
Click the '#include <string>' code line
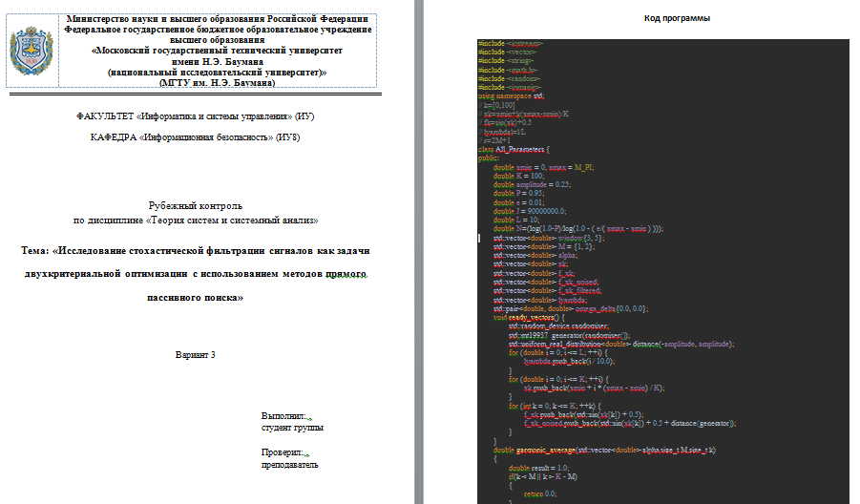pos(506,60)
